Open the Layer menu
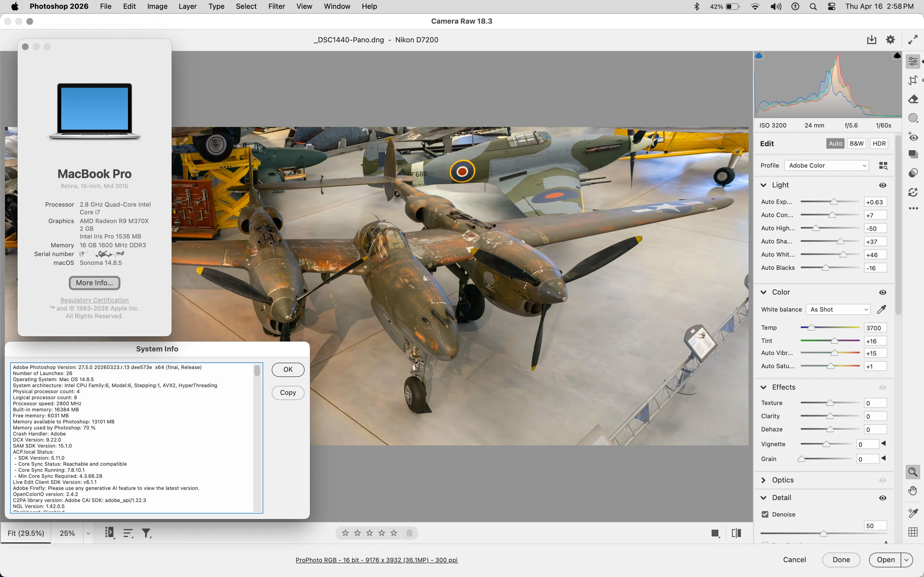The width and height of the screenshot is (924, 577). pyautogui.click(x=188, y=7)
